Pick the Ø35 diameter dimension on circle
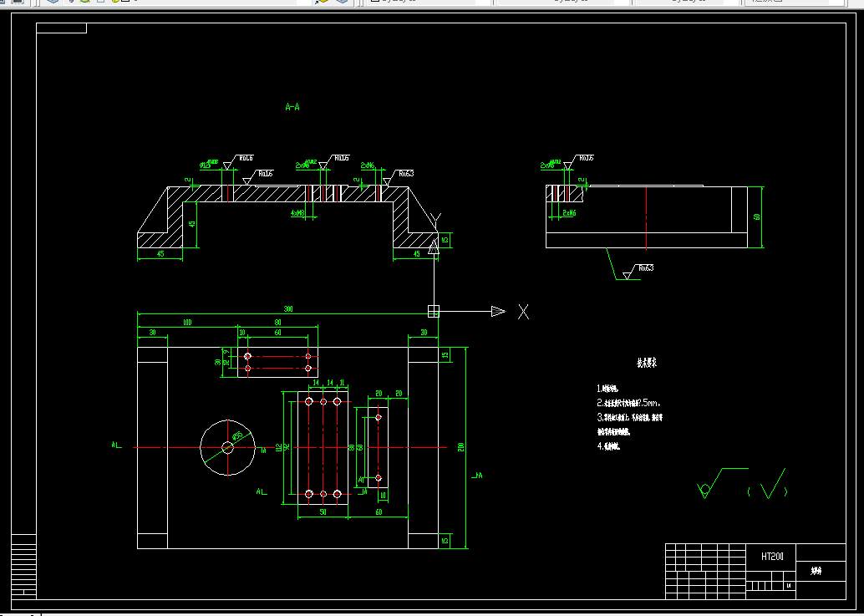The image size is (864, 616). click(237, 436)
